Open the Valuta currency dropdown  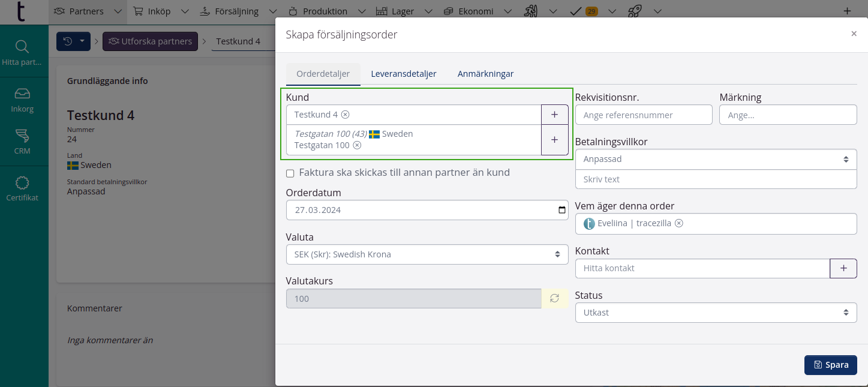coord(427,254)
